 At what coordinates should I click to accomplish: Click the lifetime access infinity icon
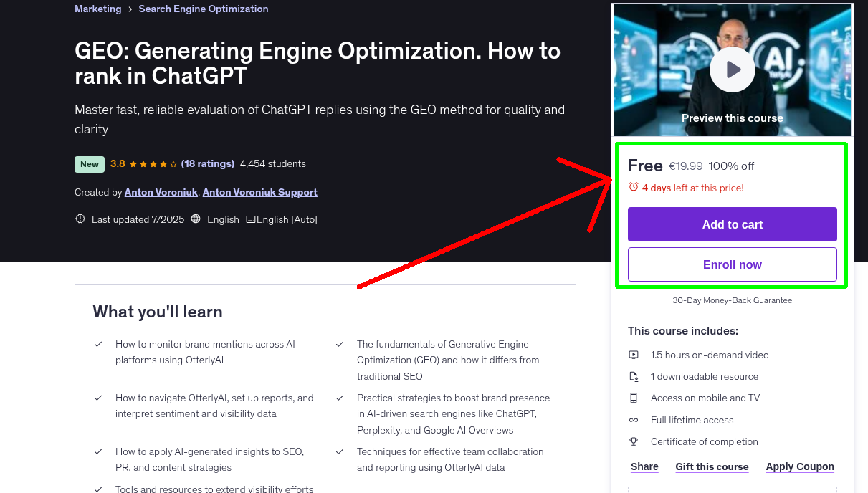coord(634,420)
